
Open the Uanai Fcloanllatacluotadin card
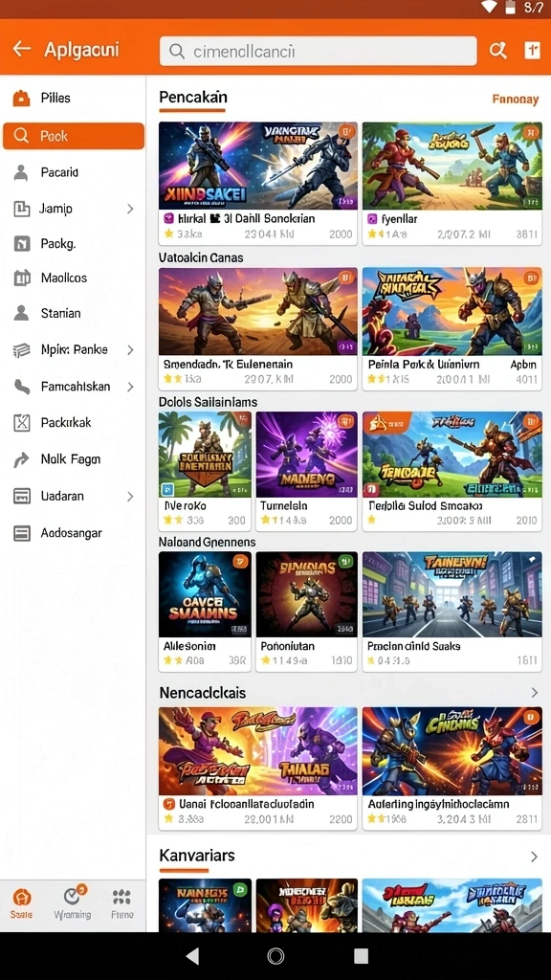[258, 768]
